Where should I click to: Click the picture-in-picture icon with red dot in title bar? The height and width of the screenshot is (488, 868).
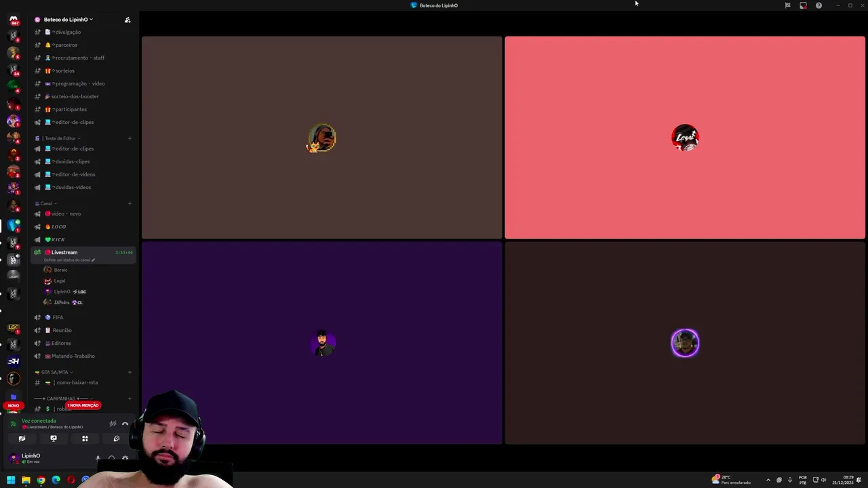coord(803,5)
